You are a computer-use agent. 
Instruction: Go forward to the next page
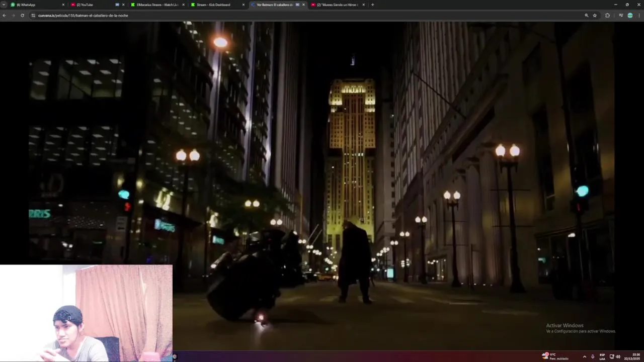(13, 16)
